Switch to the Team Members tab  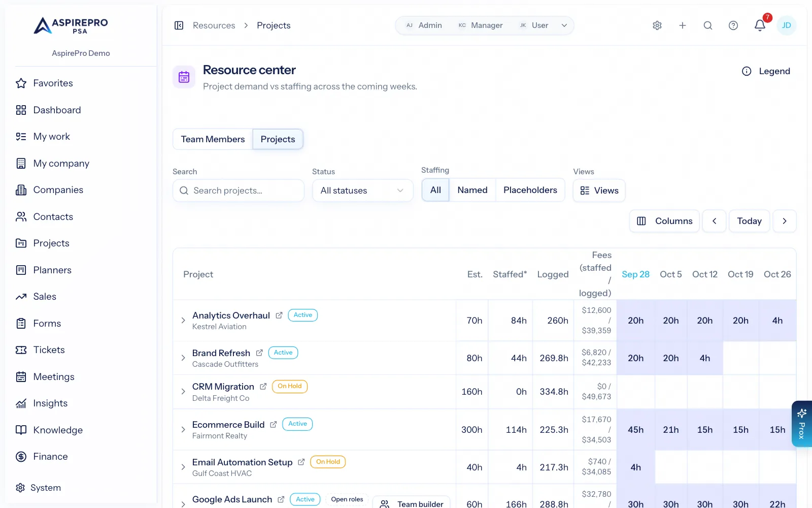pos(213,139)
